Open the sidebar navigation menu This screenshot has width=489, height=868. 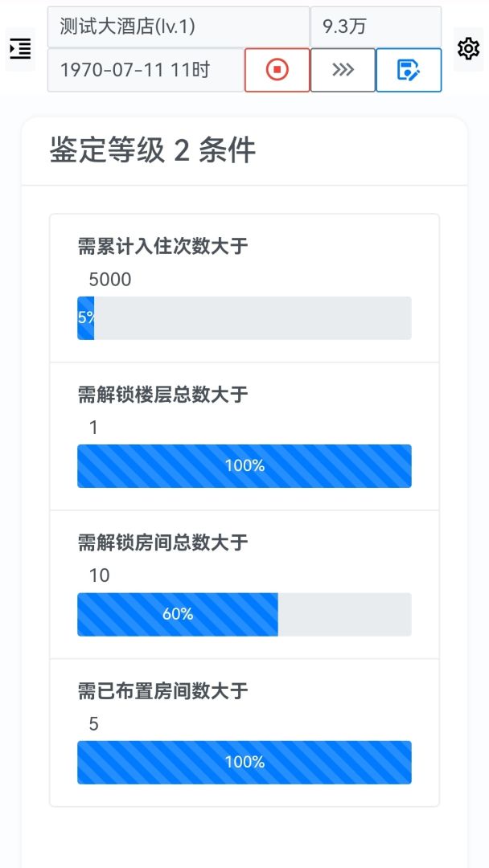point(19,50)
